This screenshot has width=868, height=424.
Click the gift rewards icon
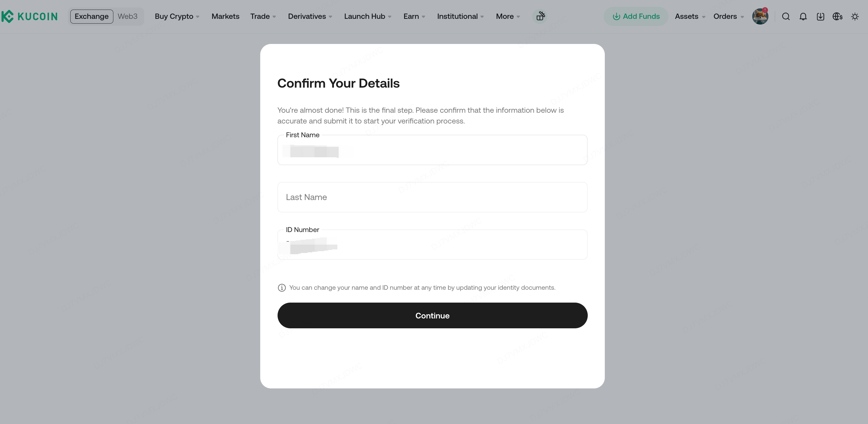[540, 16]
